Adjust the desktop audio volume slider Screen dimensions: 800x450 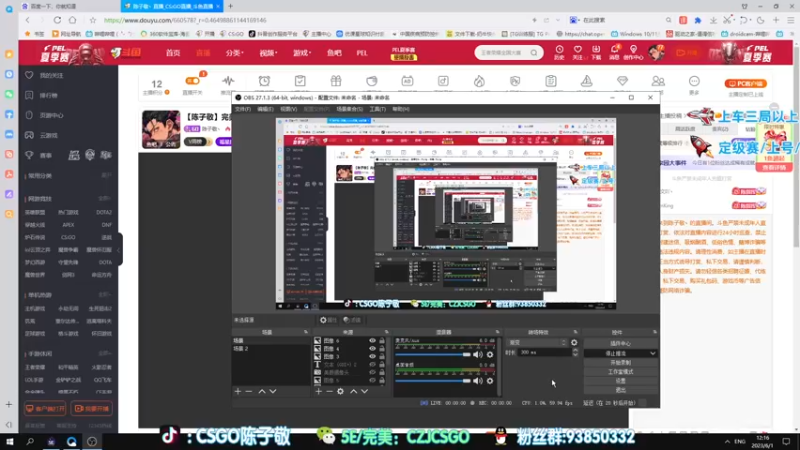(x=433, y=381)
